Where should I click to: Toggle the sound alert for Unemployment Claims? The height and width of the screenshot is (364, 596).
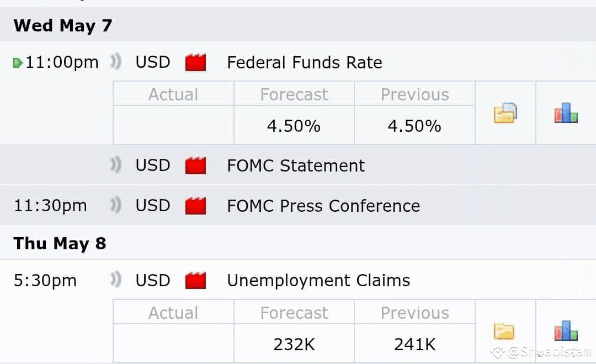click(115, 280)
